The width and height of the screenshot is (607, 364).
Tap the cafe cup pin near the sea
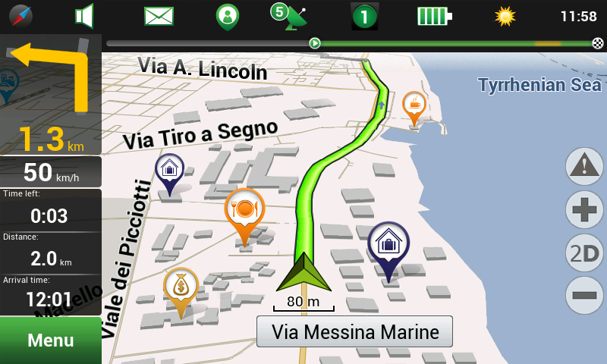pos(414,108)
